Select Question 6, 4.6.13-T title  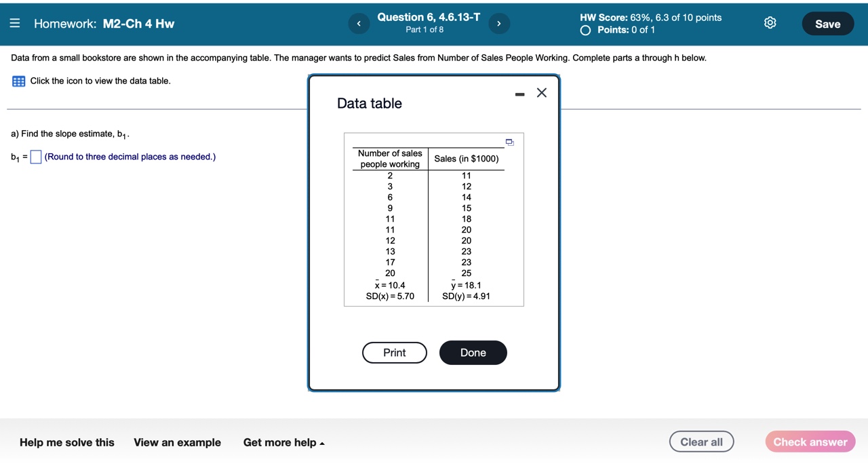429,17
